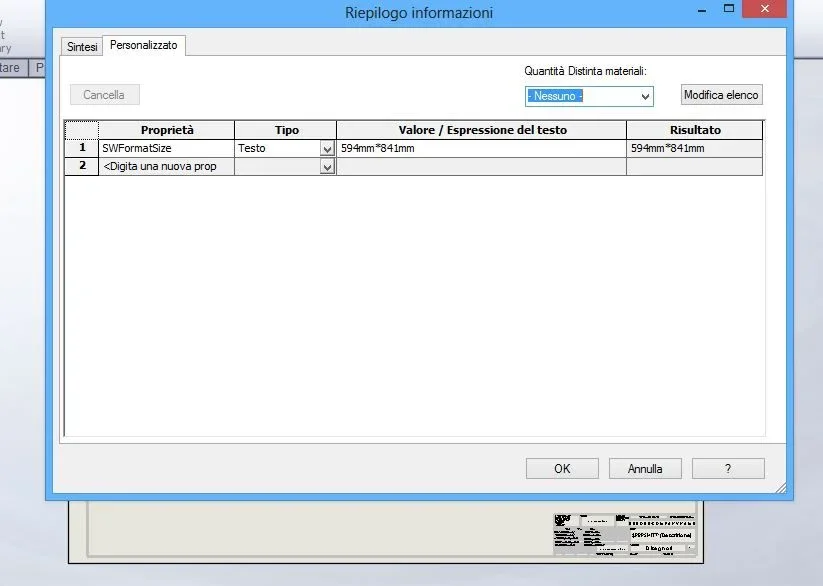Click the title block on the drawing sheet

coord(625,534)
